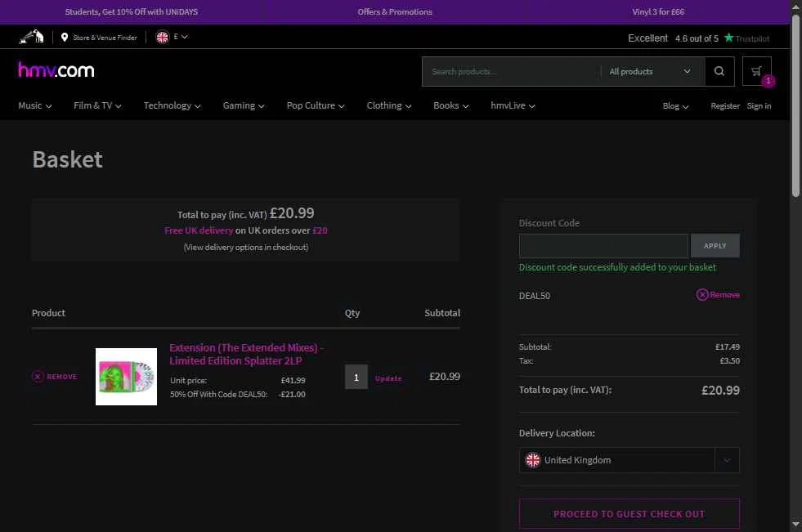The image size is (802, 532).
Task: Expand the Technology menu
Action: [172, 105]
